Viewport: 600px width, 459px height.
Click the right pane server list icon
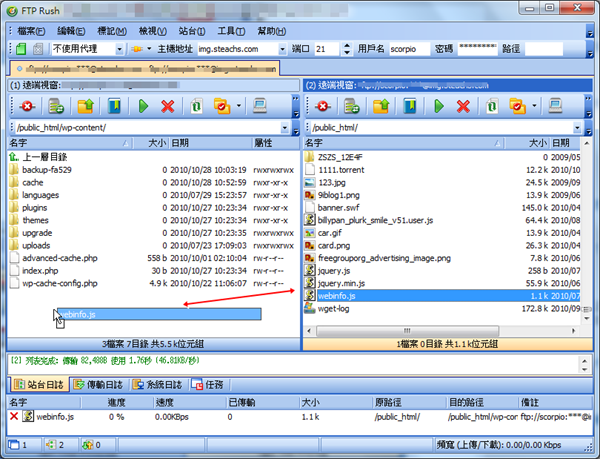point(352,106)
